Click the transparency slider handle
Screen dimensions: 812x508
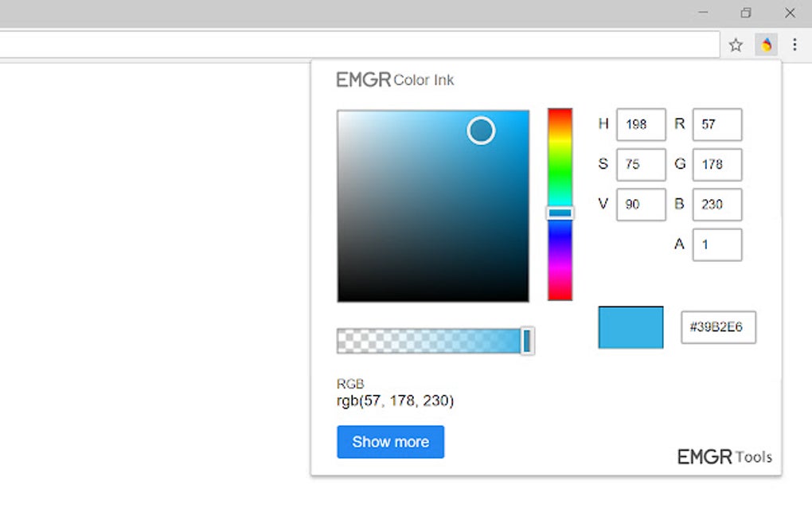[528, 341]
